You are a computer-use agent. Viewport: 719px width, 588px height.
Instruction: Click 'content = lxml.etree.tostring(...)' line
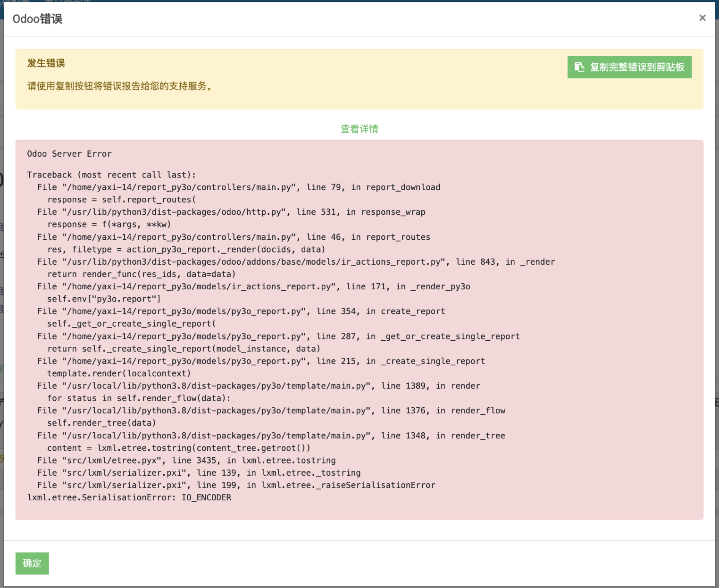(179, 448)
